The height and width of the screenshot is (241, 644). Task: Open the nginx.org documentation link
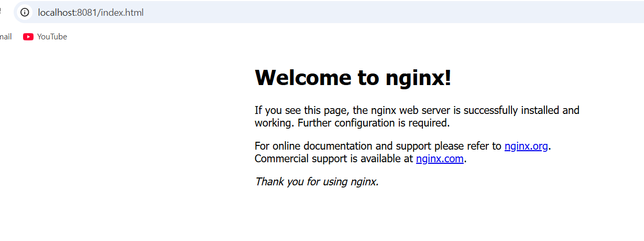coord(526,146)
